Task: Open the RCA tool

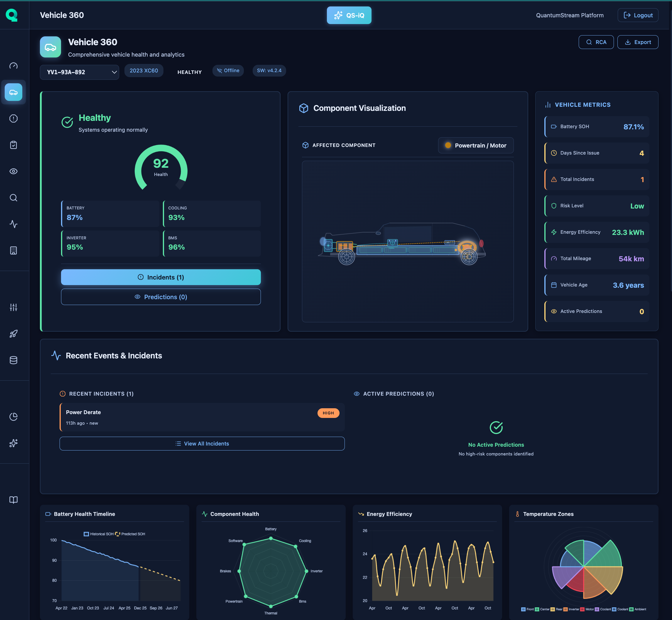Action: coord(596,42)
